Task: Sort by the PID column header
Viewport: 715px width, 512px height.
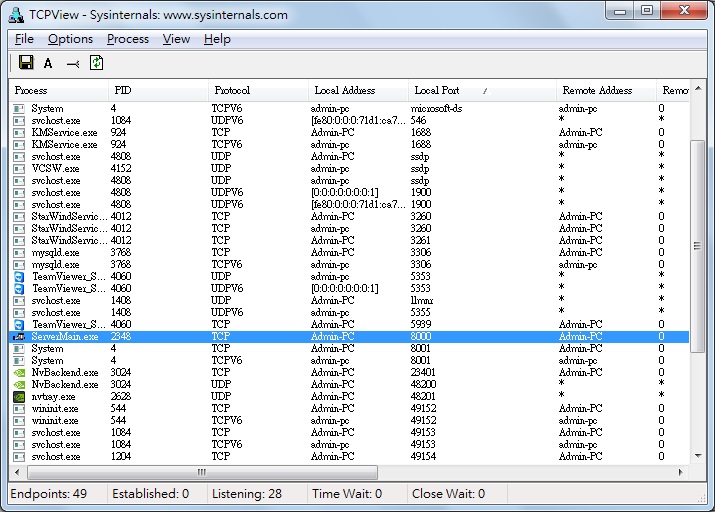Action: coord(159,90)
